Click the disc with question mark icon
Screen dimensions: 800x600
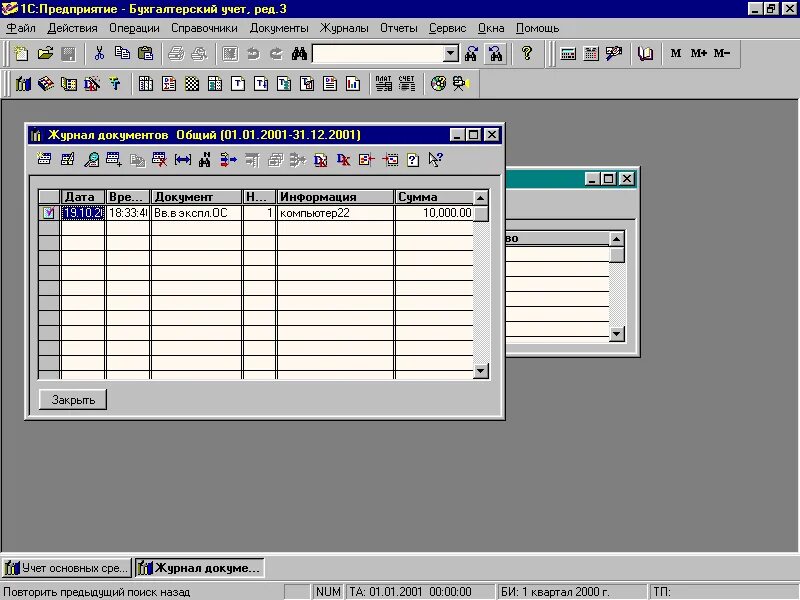click(438, 84)
